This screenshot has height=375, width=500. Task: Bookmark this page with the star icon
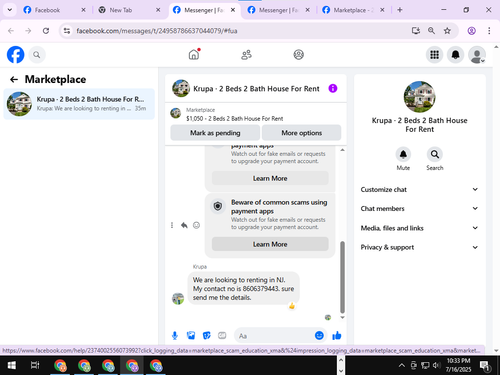[x=447, y=31]
